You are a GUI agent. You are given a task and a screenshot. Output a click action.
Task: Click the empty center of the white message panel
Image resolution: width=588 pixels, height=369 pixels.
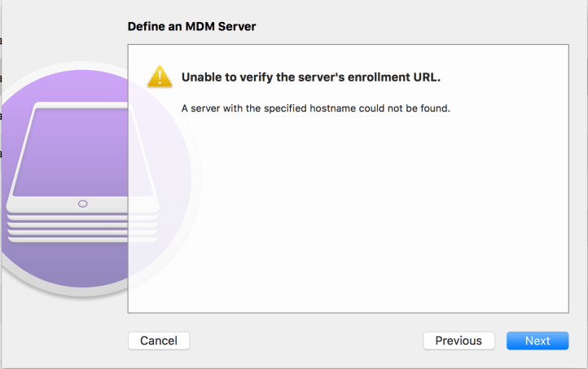(348, 212)
